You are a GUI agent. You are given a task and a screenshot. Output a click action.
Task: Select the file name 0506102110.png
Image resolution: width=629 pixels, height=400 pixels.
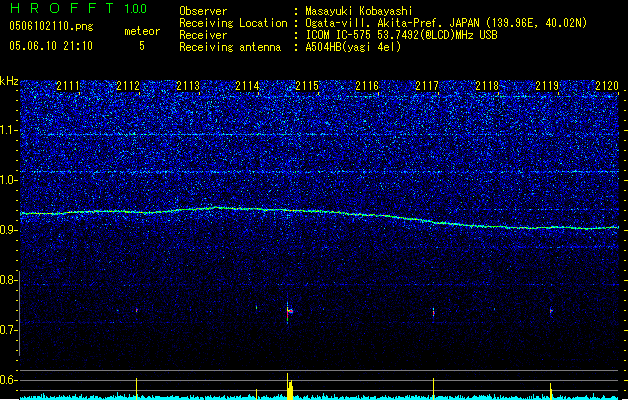click(51, 26)
